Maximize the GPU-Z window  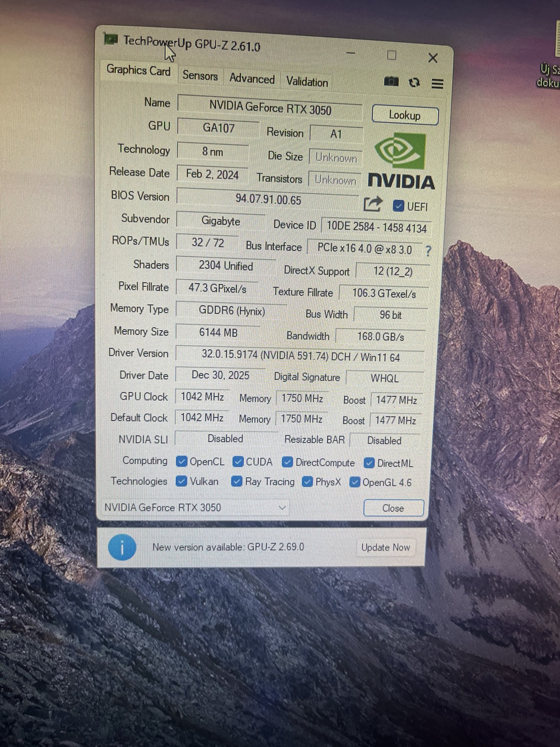392,55
